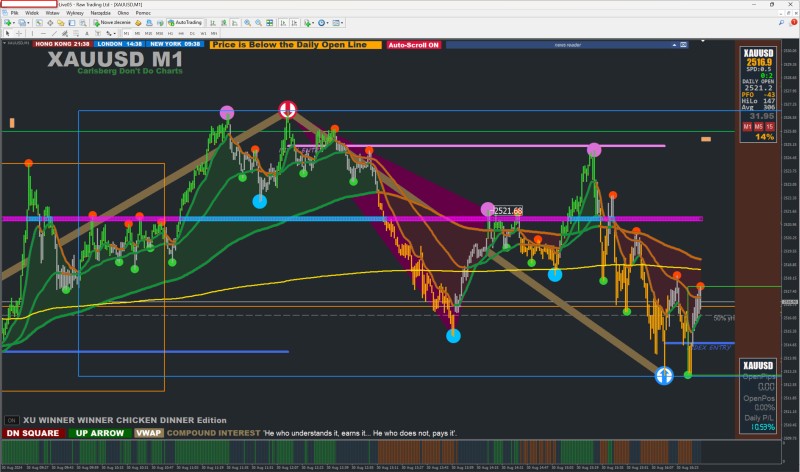Open Okno menu
This screenshot has height=472, width=800.
click(123, 13)
